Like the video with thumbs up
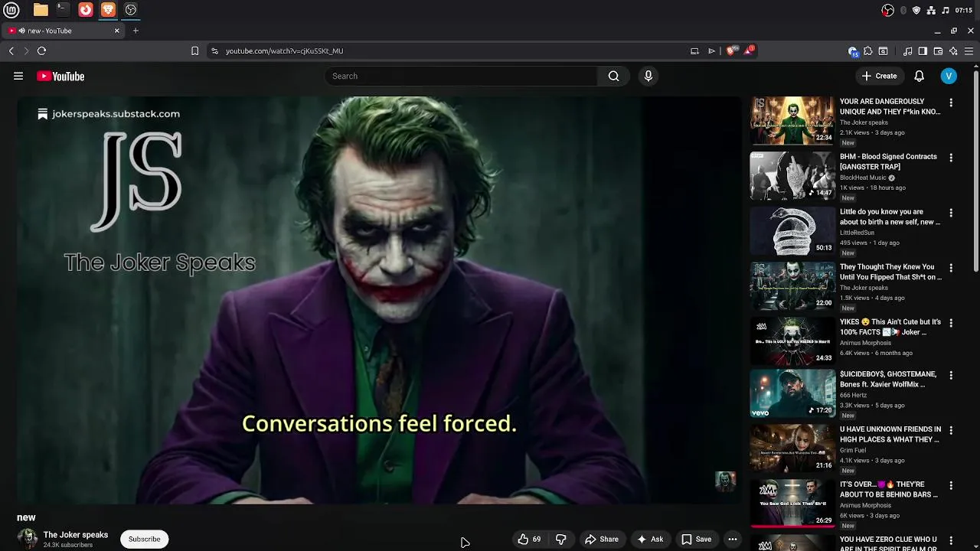Image resolution: width=980 pixels, height=551 pixels. [529, 540]
